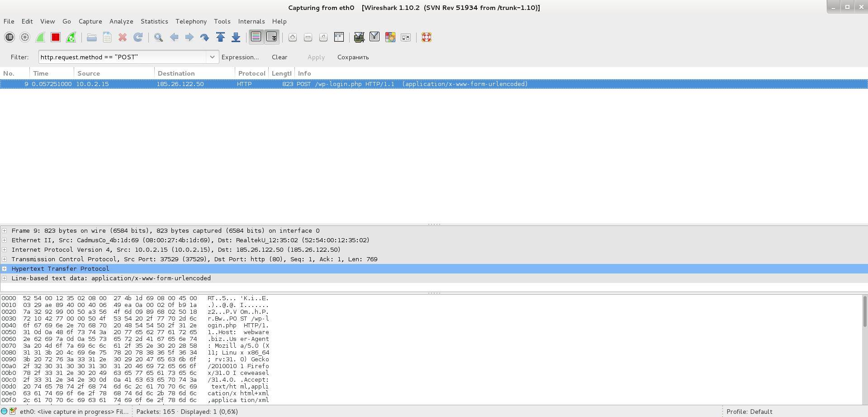Open the capture options gear icon

(x=25, y=38)
